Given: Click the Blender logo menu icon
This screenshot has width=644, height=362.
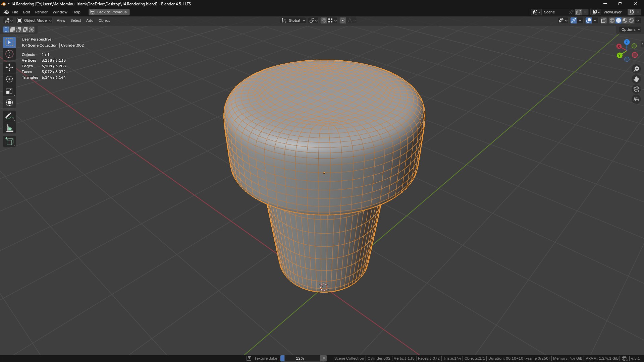Looking at the screenshot, I should coord(6,12).
